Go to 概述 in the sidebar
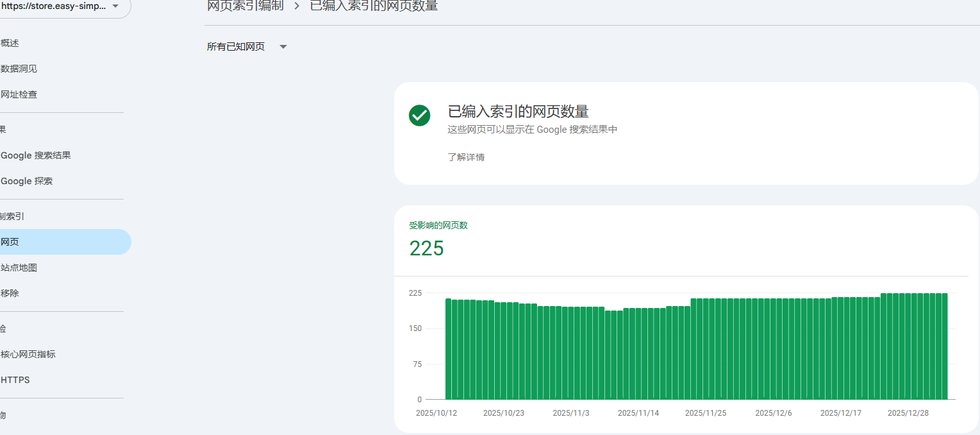The height and width of the screenshot is (435, 980). point(10,43)
